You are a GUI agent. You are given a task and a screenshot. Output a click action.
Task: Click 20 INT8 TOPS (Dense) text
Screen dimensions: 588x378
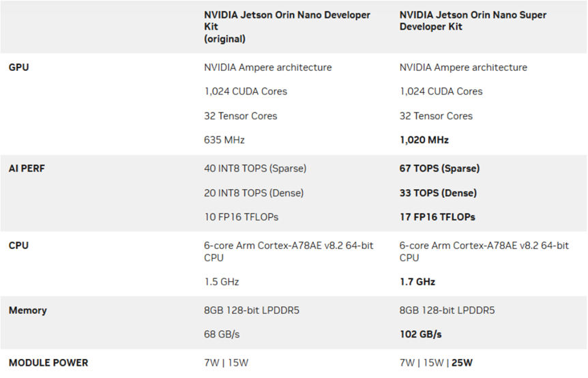tap(254, 193)
